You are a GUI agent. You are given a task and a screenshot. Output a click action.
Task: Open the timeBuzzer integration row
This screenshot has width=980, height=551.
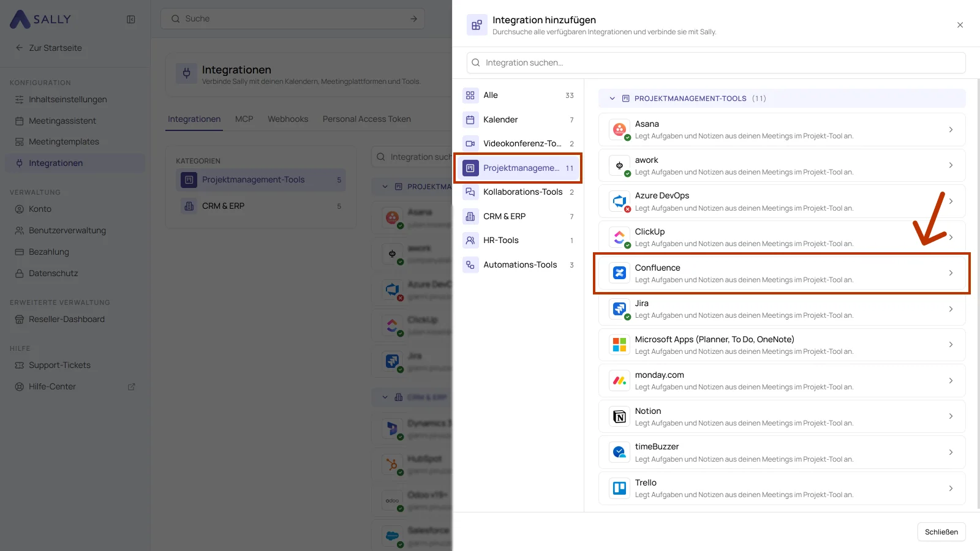782,452
